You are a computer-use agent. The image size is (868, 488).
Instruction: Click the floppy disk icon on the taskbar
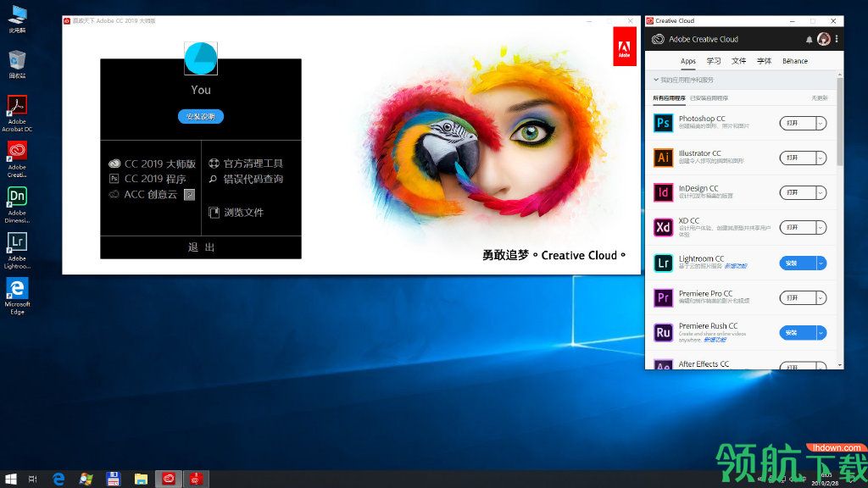(x=114, y=480)
